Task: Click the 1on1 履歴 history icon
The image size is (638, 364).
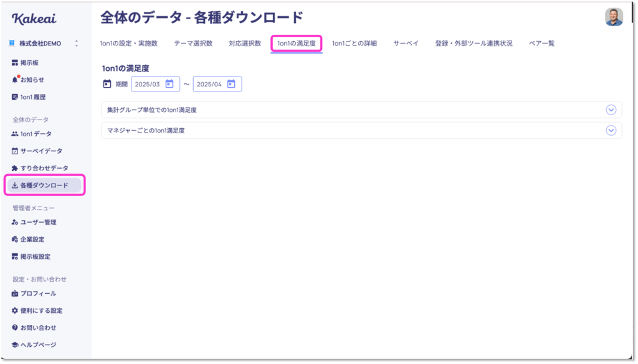Action: [15, 97]
